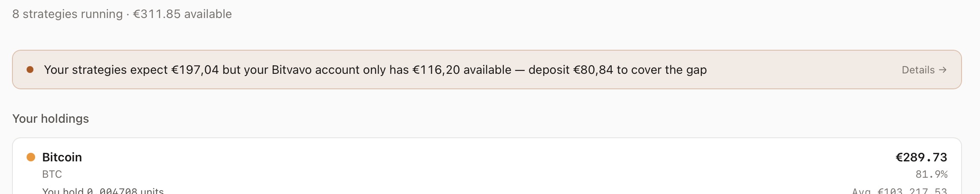The width and height of the screenshot is (980, 194).
Task: Click the '8 strategies running' status text
Action: pyautogui.click(x=67, y=14)
